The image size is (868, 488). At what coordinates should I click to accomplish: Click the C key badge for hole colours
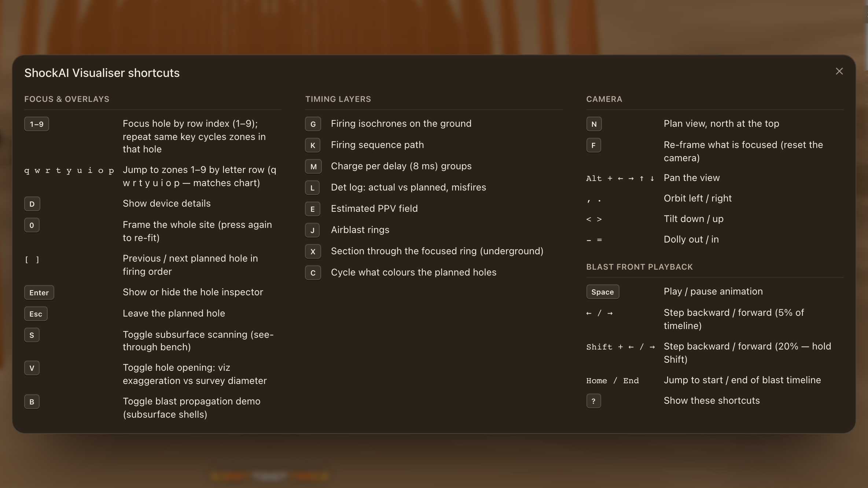pos(313,273)
